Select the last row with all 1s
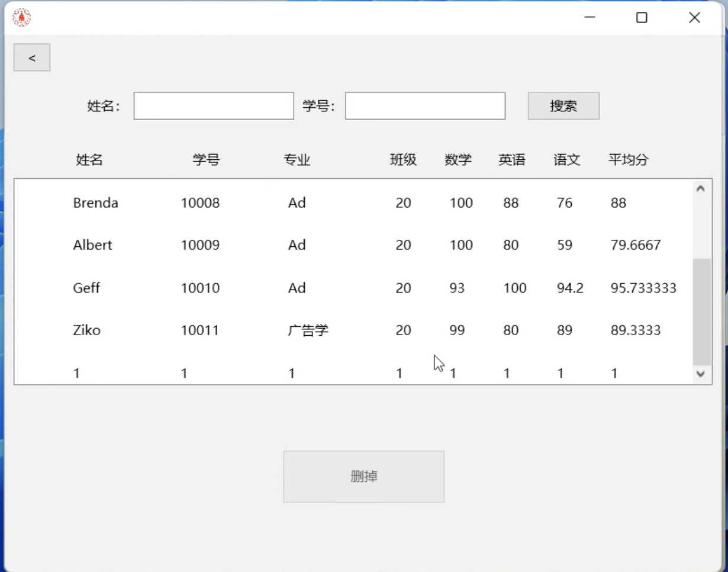This screenshot has height=572, width=728. (x=76, y=373)
